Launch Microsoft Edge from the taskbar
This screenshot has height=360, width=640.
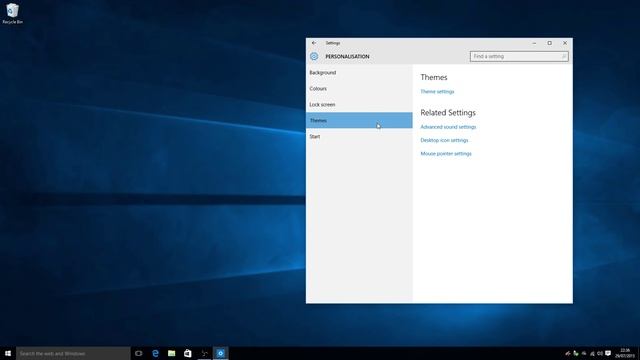click(x=155, y=353)
